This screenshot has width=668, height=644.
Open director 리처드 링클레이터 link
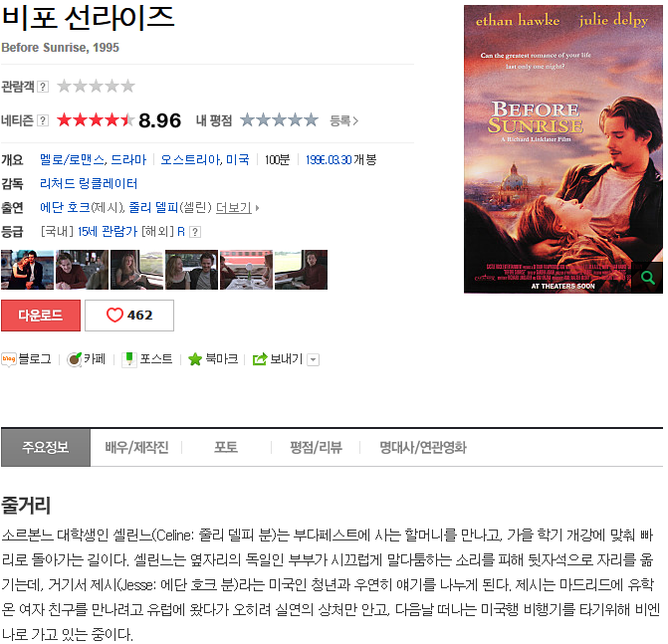coord(89,184)
